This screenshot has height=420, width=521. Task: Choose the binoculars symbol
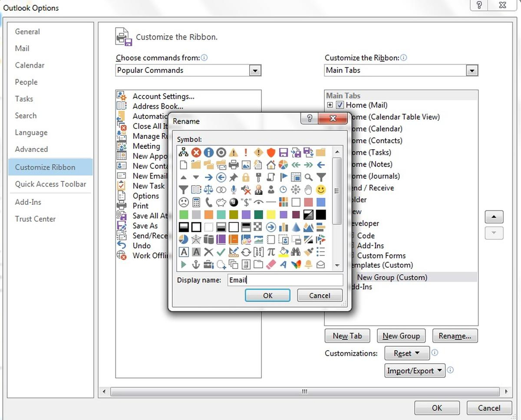[296, 252]
